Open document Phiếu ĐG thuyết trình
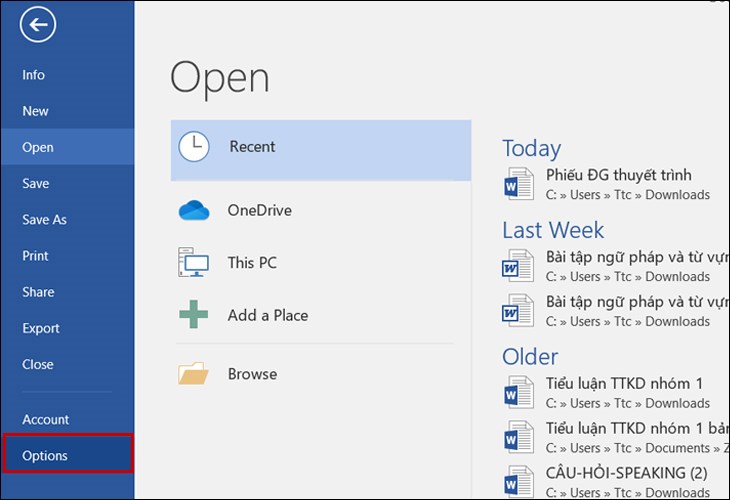730x500 pixels. [619, 175]
